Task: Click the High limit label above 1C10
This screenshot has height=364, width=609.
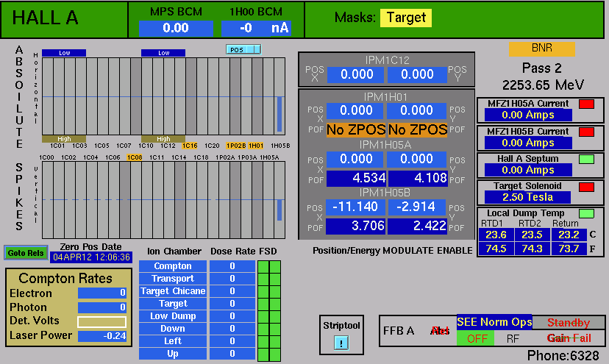Action: [163, 139]
